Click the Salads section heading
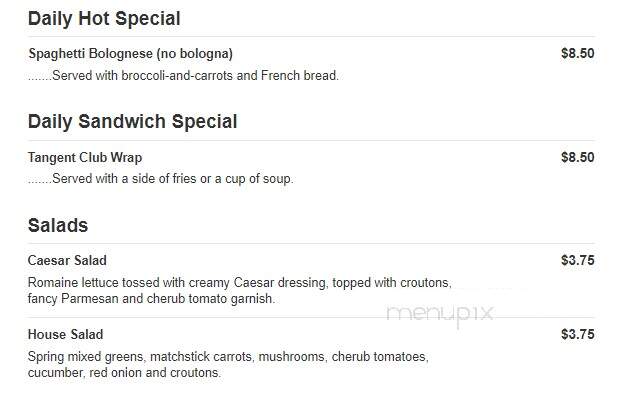 tap(58, 226)
